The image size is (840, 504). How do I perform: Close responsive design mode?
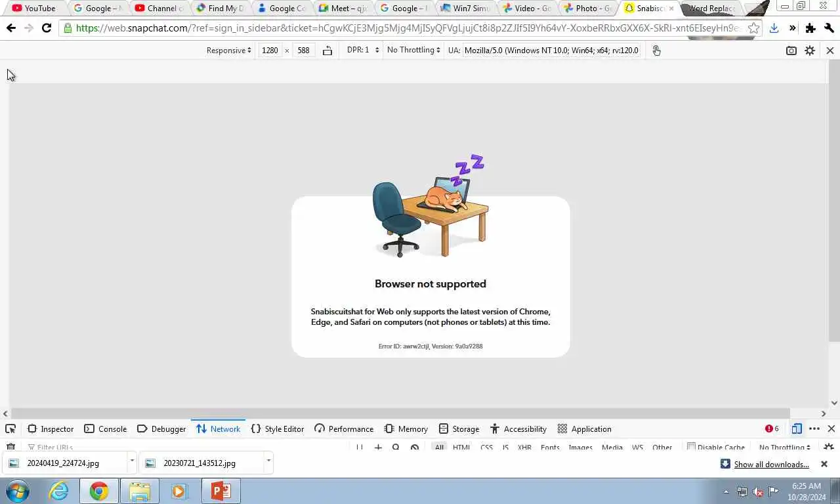(829, 51)
